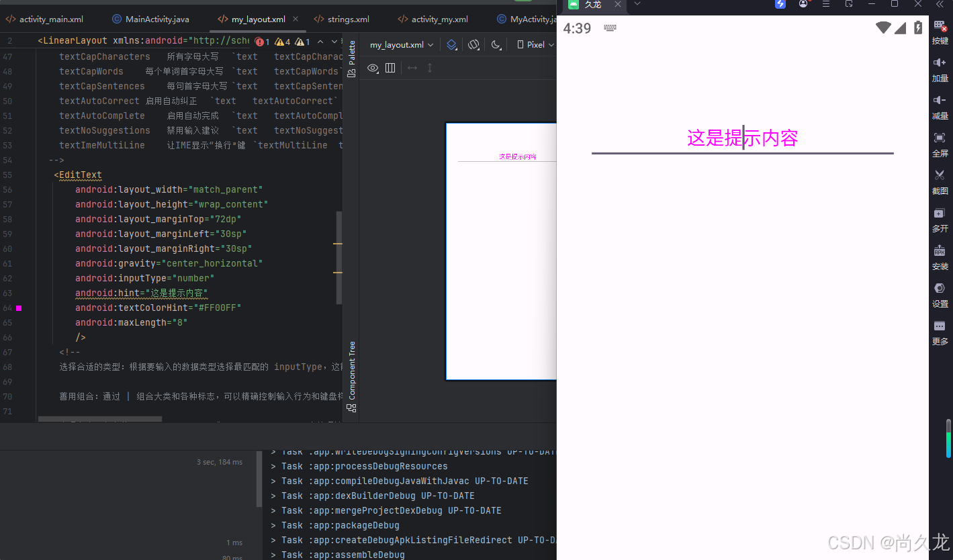Viewport: 953px width, 560px height.
Task: Open the strings.xml tab
Action: [x=341, y=19]
